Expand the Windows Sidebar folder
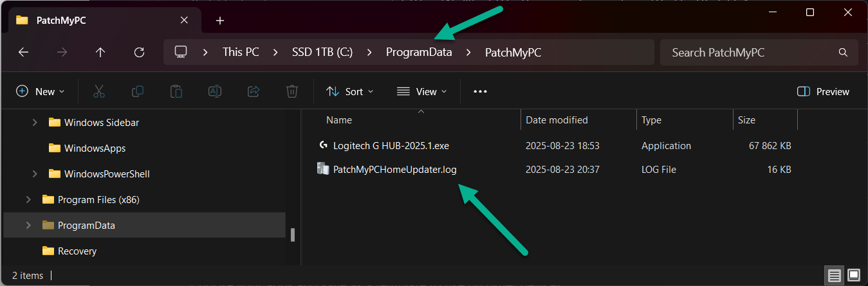Screen dimensions: 868x286 tap(35, 122)
